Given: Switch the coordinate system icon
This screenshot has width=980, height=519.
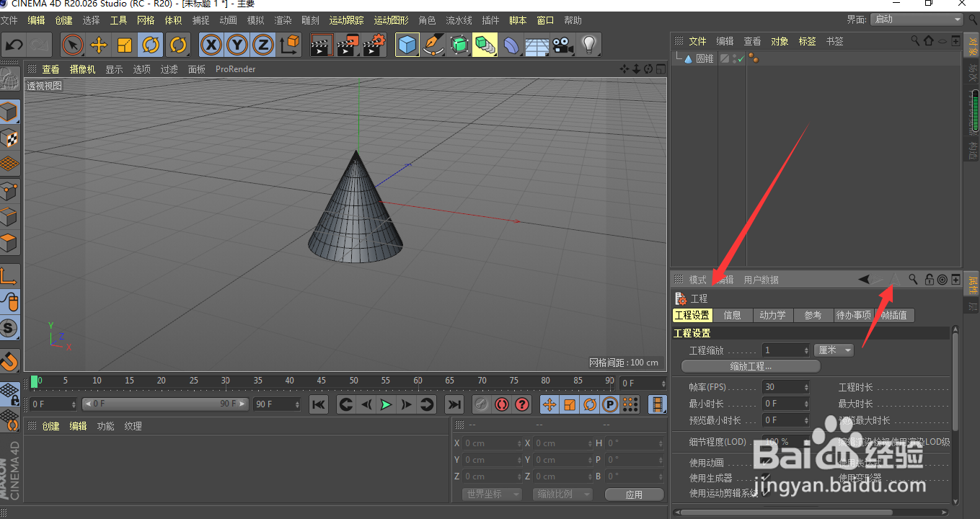Looking at the screenshot, I should click(x=289, y=45).
